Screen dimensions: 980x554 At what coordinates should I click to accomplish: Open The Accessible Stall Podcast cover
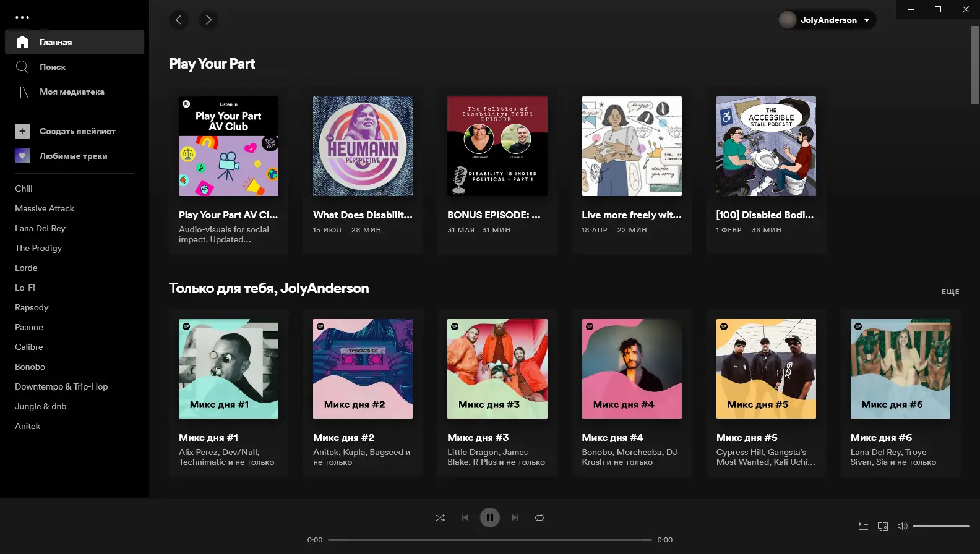766,146
